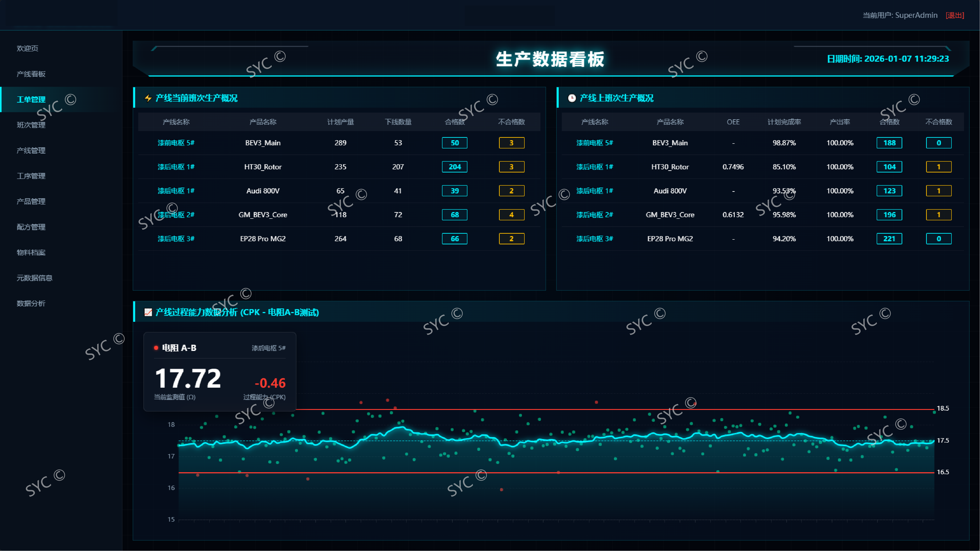Click qualified badge 221 for EP28 Pro MG2
The height and width of the screenshot is (551, 980).
tap(889, 239)
